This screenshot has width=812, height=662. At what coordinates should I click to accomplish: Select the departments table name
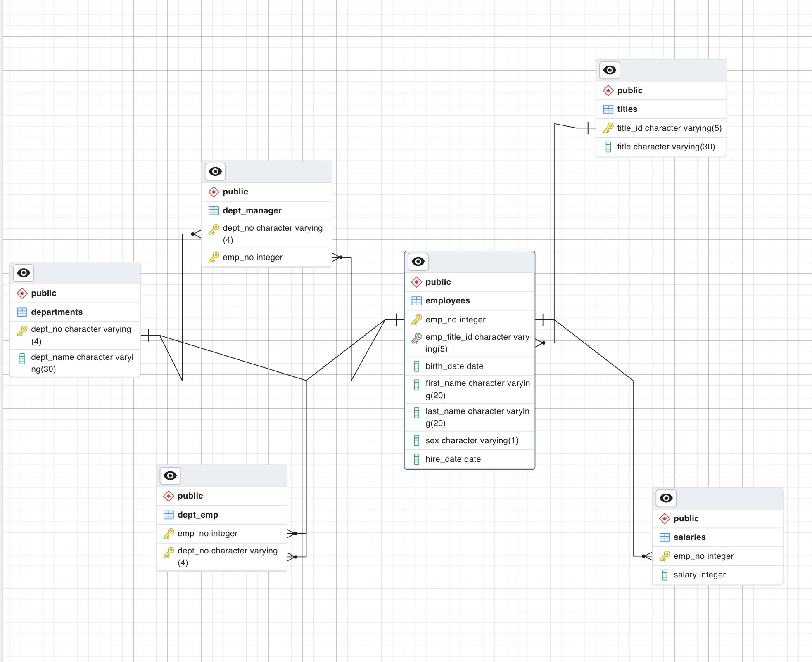pyautogui.click(x=57, y=312)
